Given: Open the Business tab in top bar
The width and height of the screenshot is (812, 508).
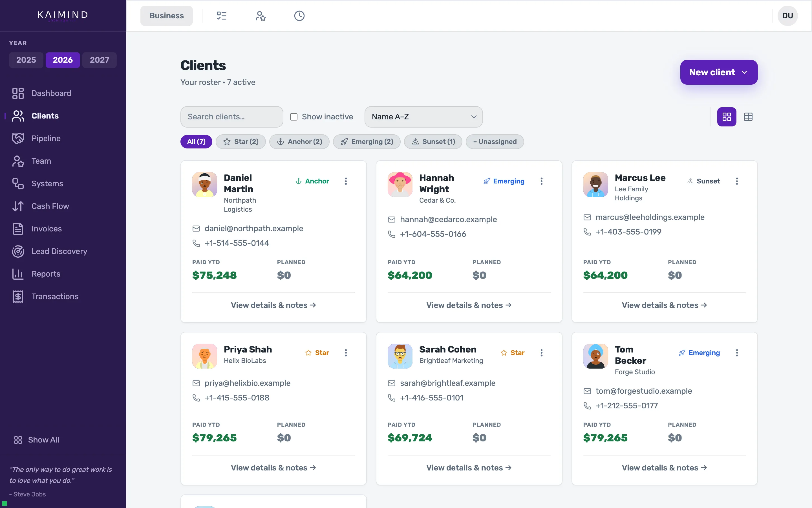Looking at the screenshot, I should tap(167, 16).
